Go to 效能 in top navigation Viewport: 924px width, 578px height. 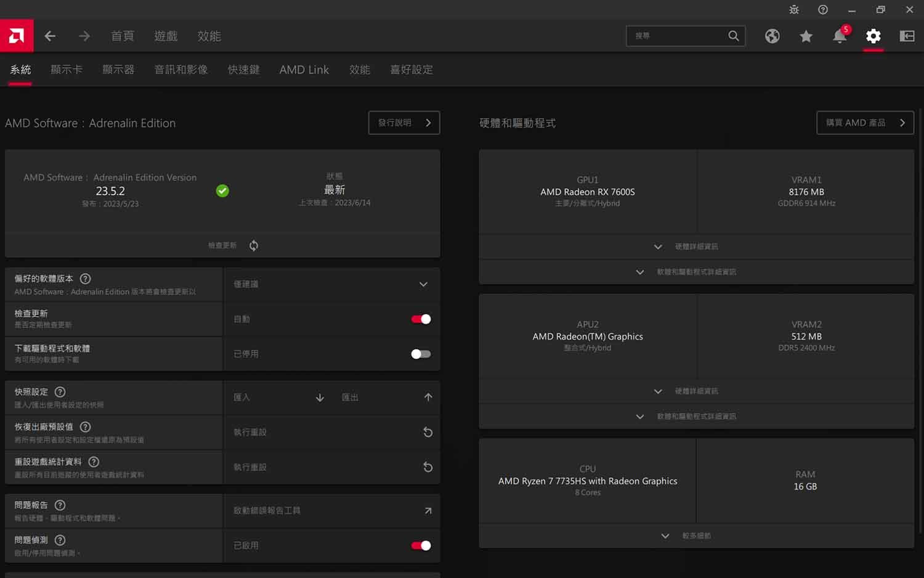tap(209, 36)
